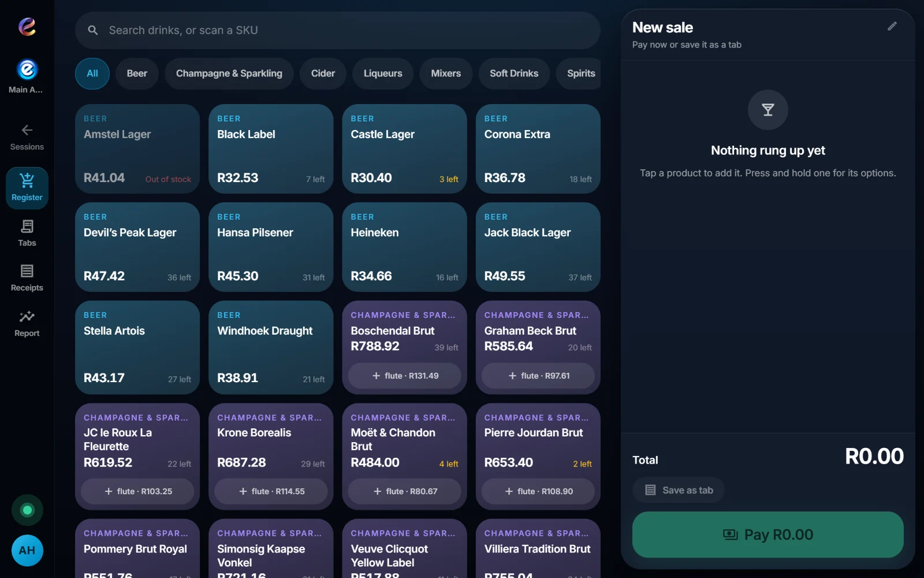Click the search magnifier icon
The height and width of the screenshot is (578, 924).
[x=93, y=30]
